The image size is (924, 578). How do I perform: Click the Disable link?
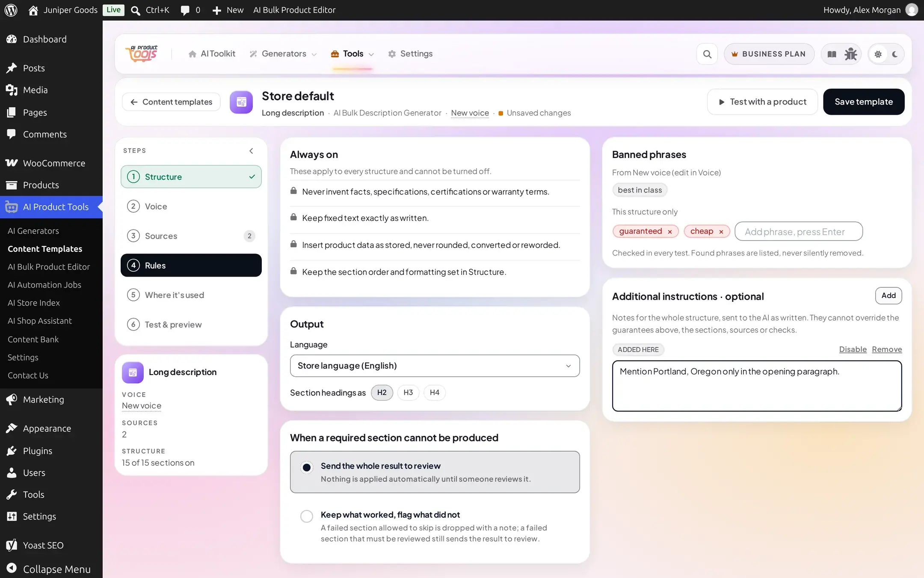pos(853,349)
